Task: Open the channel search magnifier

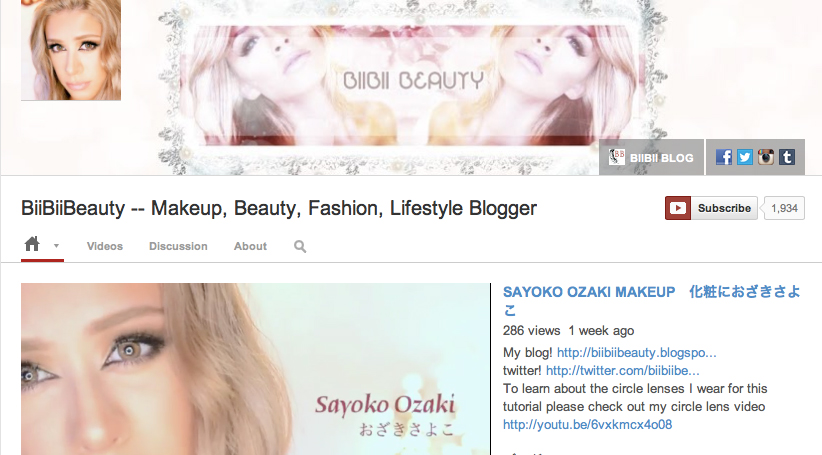Action: (300, 246)
